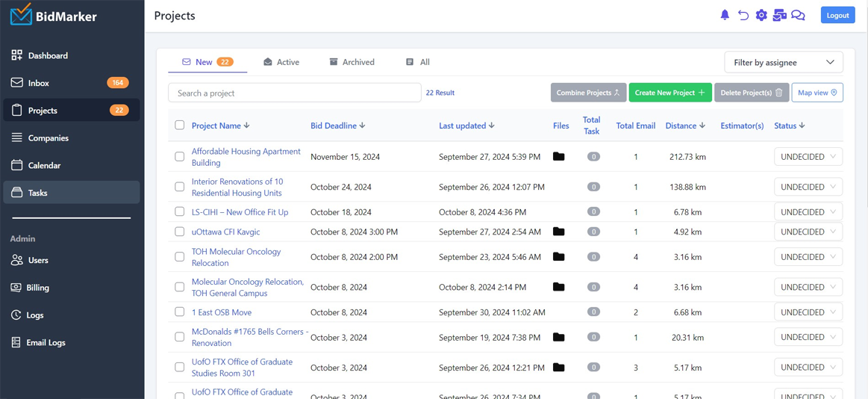The height and width of the screenshot is (399, 868).
Task: Change status dropdown for TOH Molecular Oncology Relocation
Action: tap(808, 257)
